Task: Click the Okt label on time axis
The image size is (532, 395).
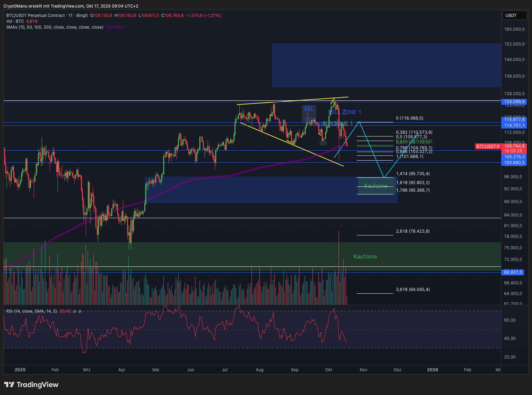Action: point(328,370)
